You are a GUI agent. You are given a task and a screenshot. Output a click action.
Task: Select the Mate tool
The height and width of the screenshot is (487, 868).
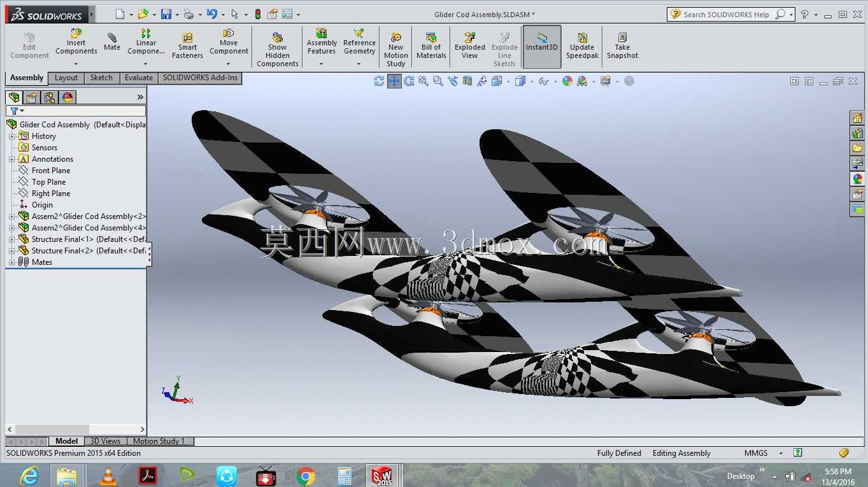coord(112,42)
